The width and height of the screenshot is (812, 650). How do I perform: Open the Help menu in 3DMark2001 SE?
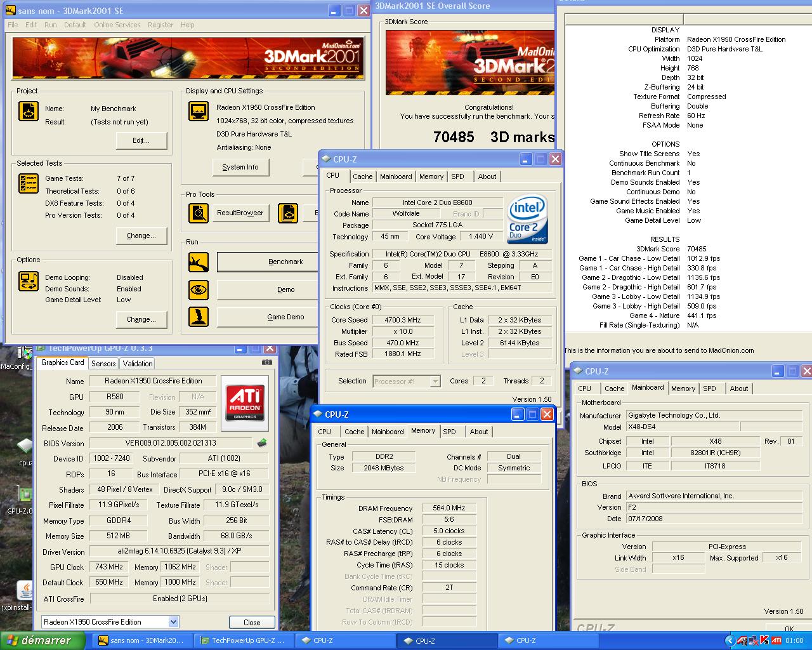click(187, 25)
